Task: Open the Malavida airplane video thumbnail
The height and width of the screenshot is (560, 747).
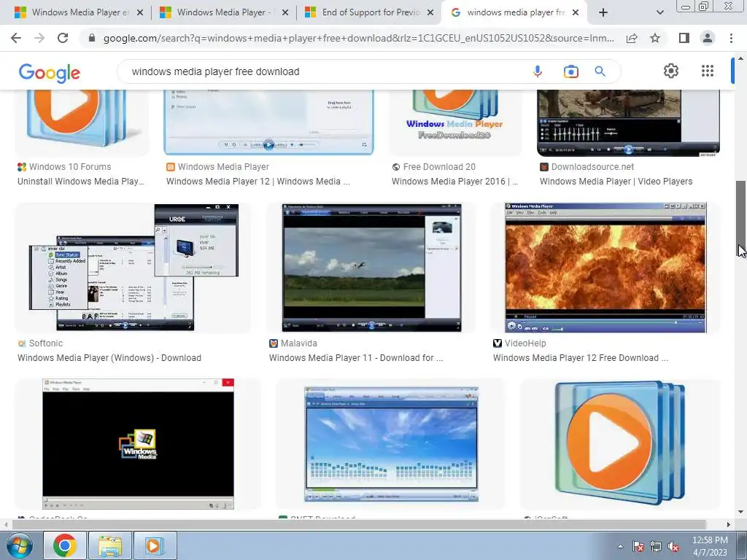Action: pos(371,267)
